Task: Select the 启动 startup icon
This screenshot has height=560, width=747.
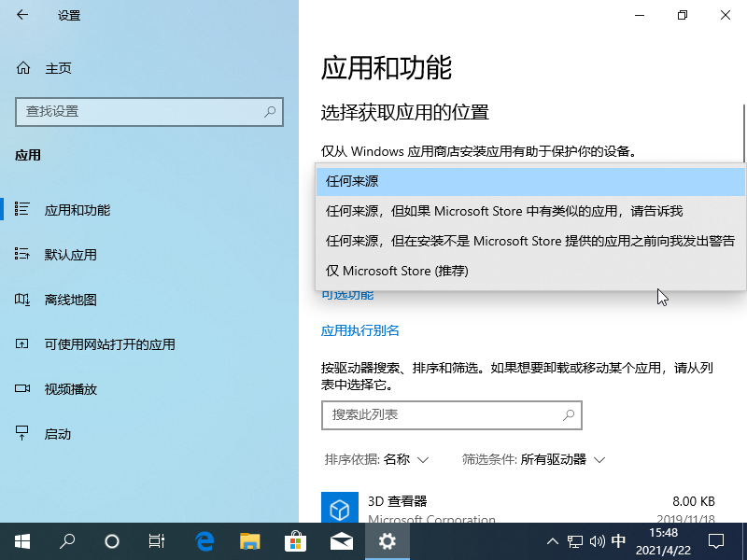Action: [x=22, y=433]
